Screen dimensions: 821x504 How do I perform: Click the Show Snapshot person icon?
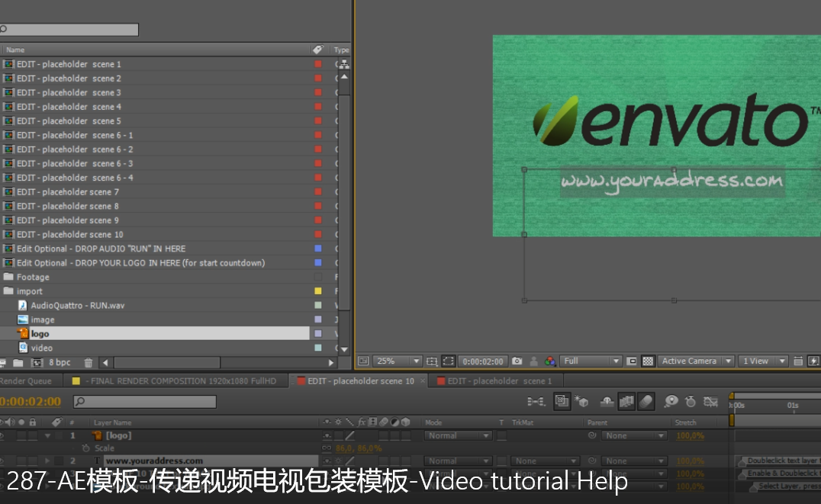533,361
